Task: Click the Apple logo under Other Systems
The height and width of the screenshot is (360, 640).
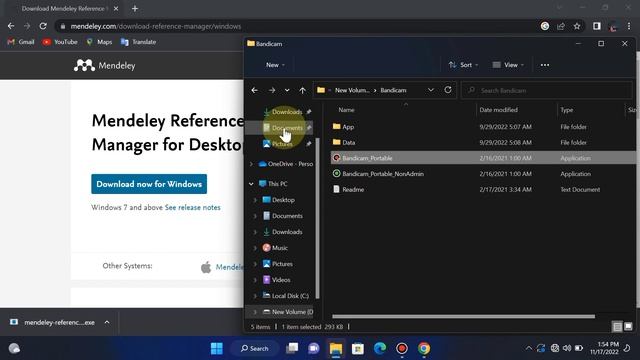Action: click(x=206, y=267)
